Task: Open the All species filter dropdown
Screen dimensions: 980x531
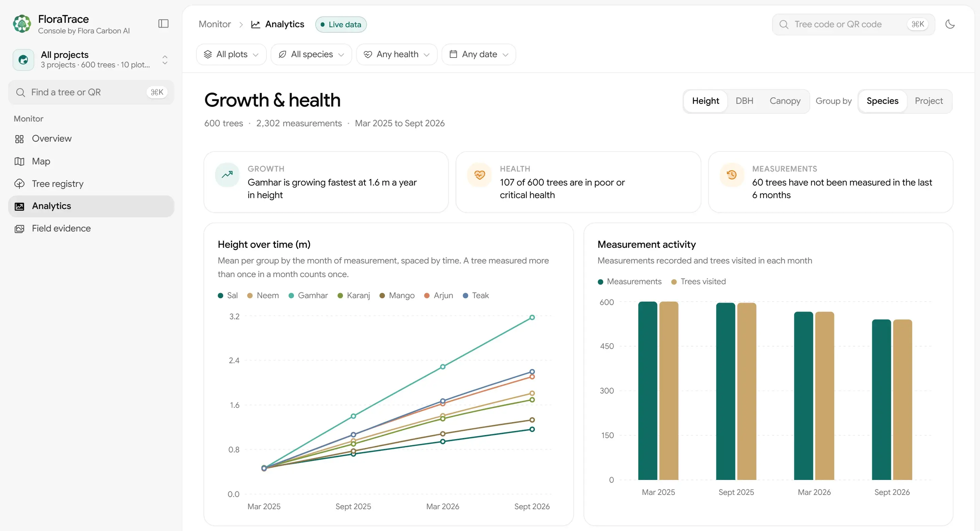Action: point(311,54)
